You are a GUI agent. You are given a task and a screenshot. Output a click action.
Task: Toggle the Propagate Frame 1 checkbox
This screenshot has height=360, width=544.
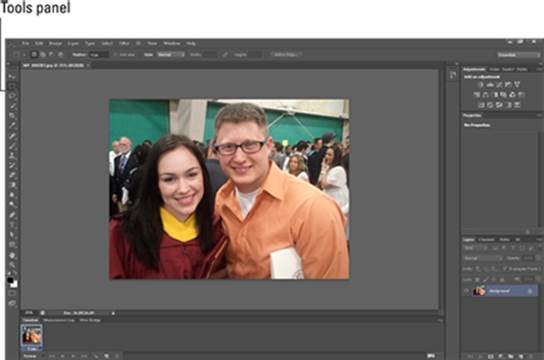coord(505,269)
